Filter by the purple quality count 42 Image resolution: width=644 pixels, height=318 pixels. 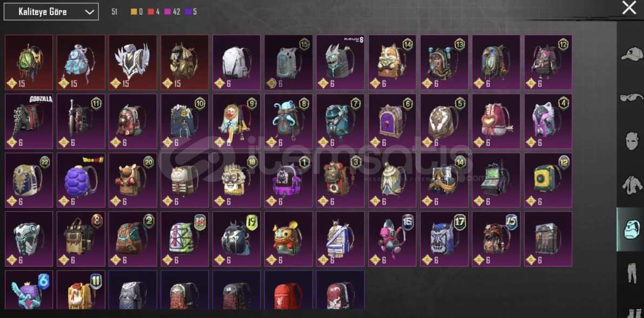click(172, 12)
